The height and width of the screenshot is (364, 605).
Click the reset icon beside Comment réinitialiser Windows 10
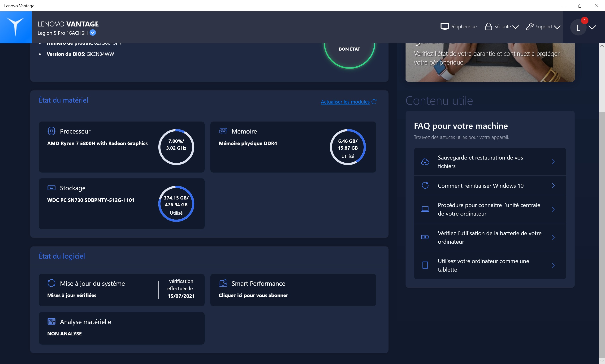click(x=425, y=185)
